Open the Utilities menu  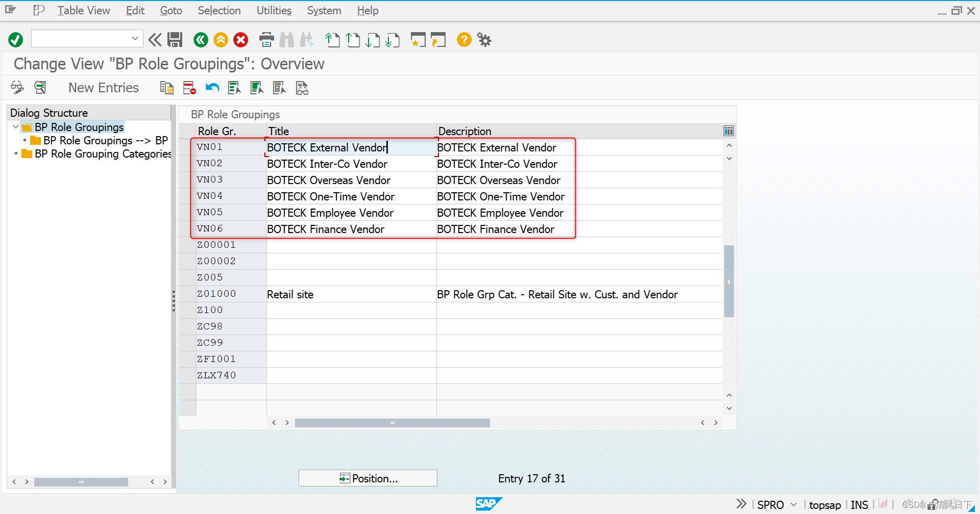point(274,11)
